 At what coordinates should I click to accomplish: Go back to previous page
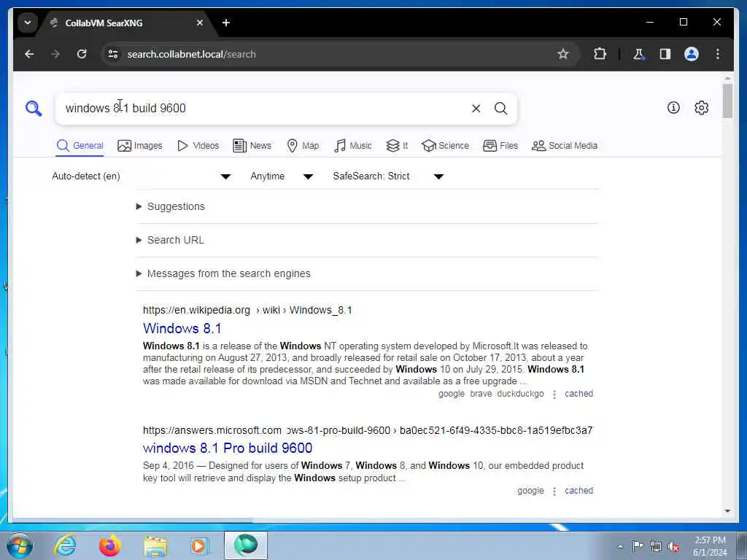point(29,54)
